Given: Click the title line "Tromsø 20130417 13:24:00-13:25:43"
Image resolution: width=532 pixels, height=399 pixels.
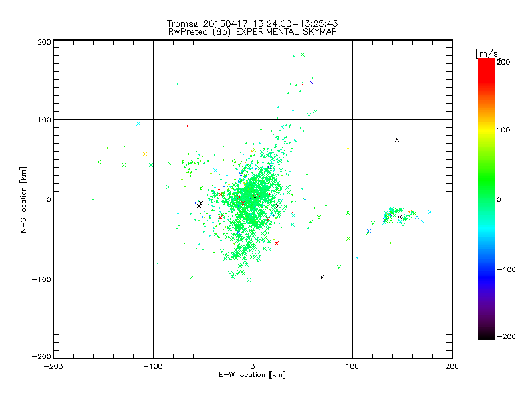Looking at the screenshot, I should click(253, 23).
